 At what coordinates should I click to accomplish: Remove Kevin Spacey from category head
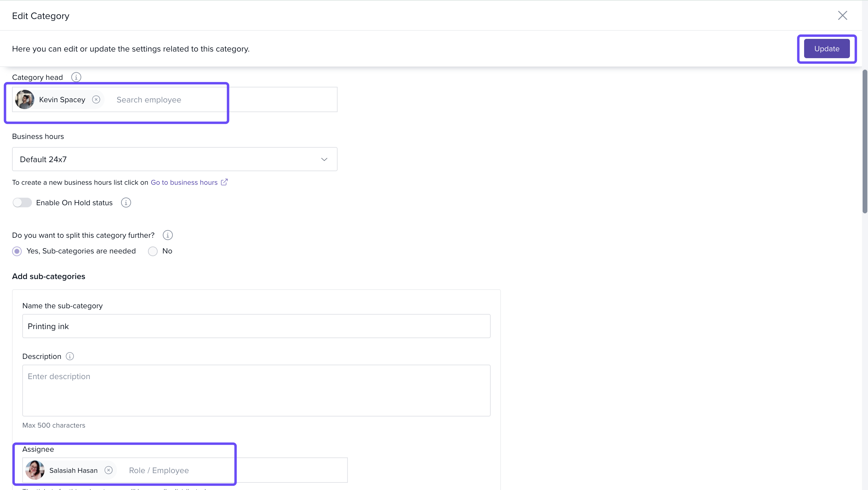(x=96, y=99)
